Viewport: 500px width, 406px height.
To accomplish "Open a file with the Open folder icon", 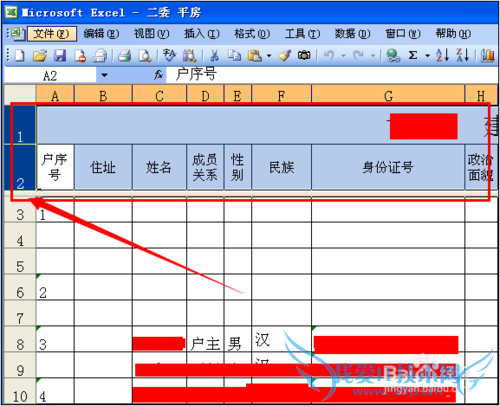I will coord(40,55).
